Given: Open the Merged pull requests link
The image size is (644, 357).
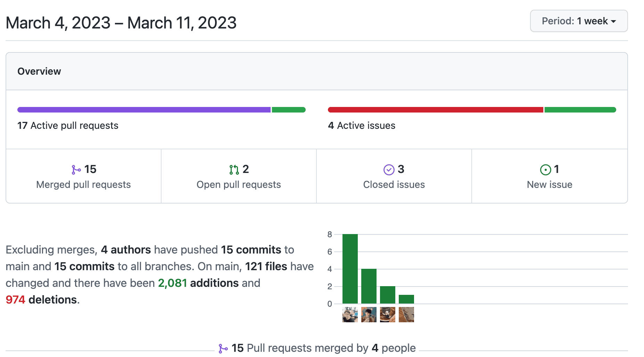Looking at the screenshot, I should coord(83,184).
